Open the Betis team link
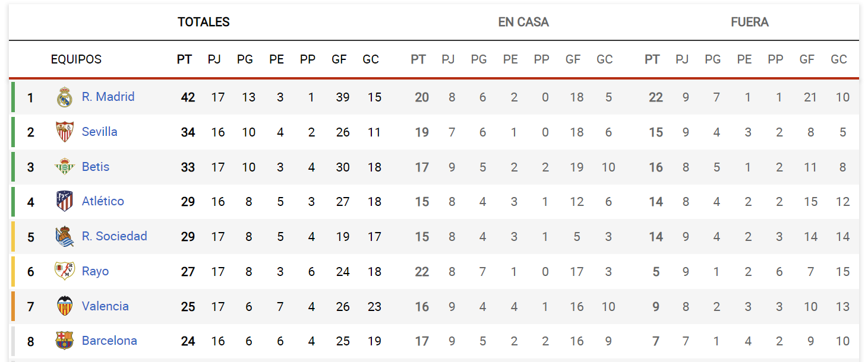The image size is (868, 362). click(96, 167)
